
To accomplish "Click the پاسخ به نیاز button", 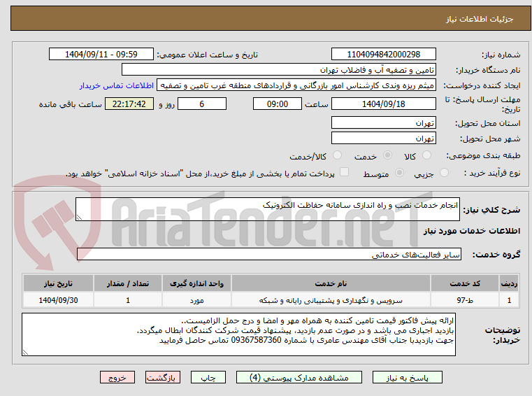I will tap(407, 377).
